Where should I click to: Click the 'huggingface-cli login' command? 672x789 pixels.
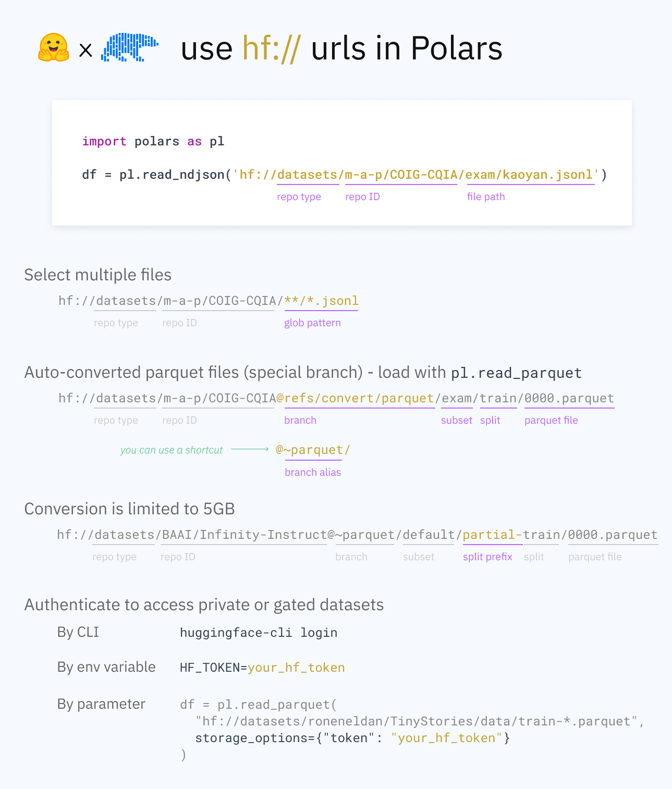(x=259, y=633)
